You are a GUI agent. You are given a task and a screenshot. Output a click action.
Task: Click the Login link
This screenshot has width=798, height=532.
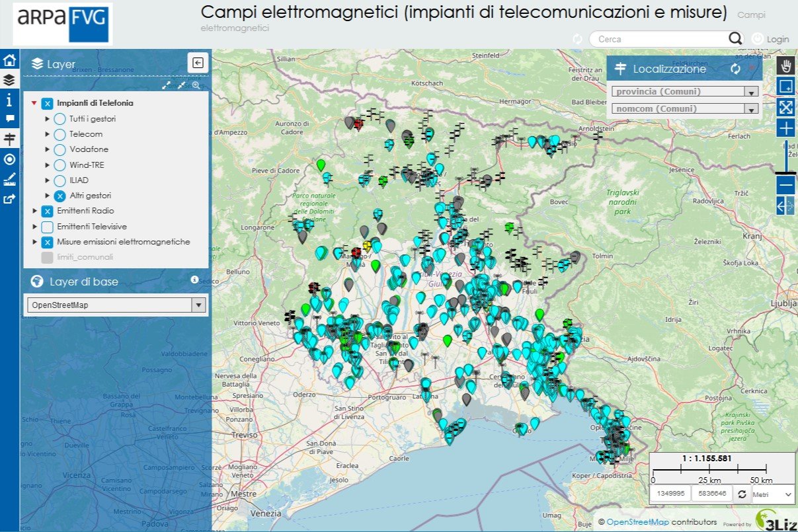point(778,40)
